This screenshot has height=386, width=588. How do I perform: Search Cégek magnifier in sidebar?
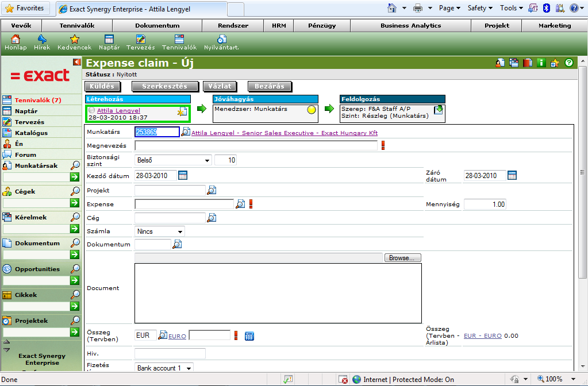[75, 191]
